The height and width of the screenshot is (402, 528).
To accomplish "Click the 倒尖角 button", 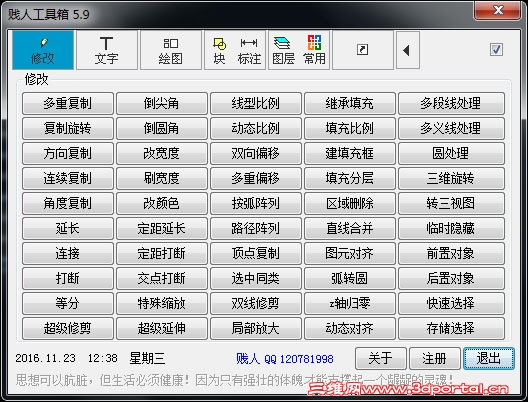I will click(162, 103).
